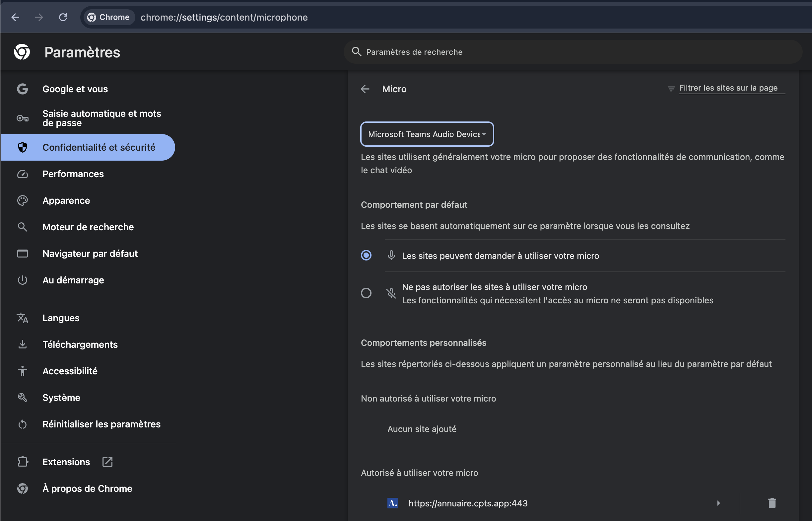This screenshot has height=521, width=812.
Task: Click the browser reload icon
Action: (63, 17)
